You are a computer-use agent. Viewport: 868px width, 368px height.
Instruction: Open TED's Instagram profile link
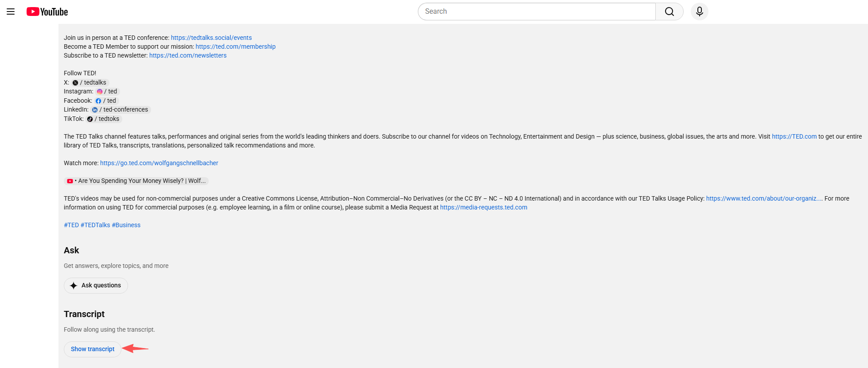point(107,92)
